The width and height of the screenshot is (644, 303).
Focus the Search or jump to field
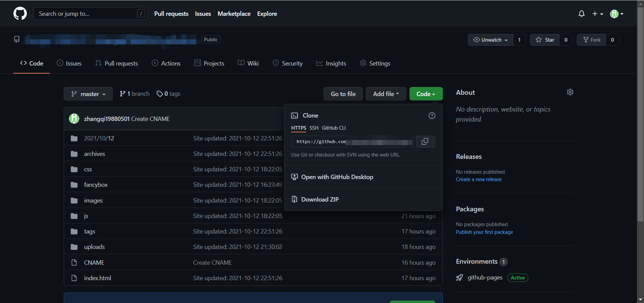pos(91,13)
